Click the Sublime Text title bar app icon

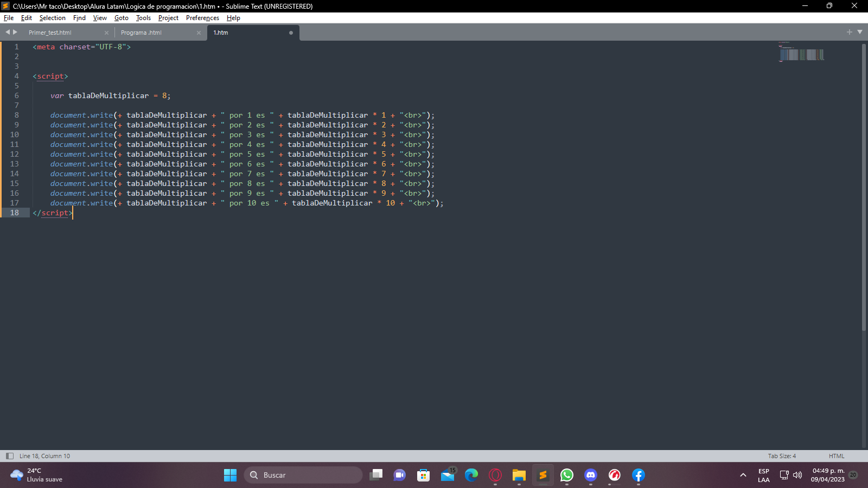[5, 6]
